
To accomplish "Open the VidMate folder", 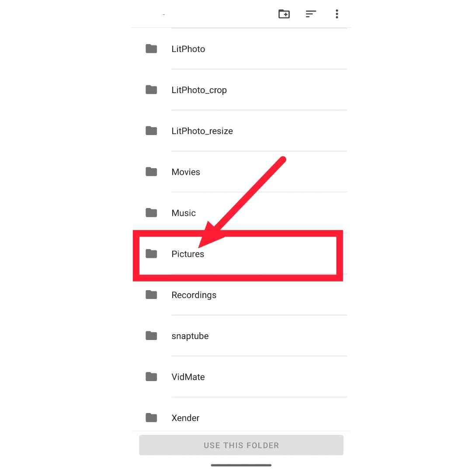I will point(241,377).
